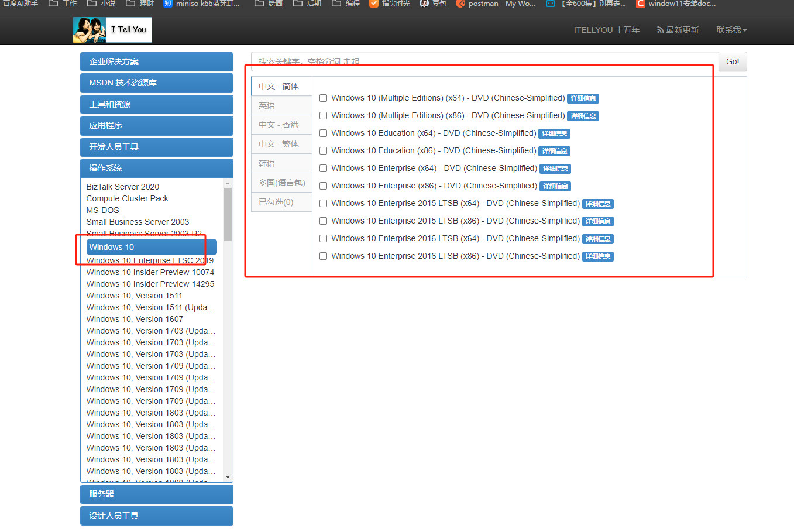Open the 已勾选(0) tab
Image resolution: width=794 pixels, height=532 pixels.
click(x=281, y=202)
